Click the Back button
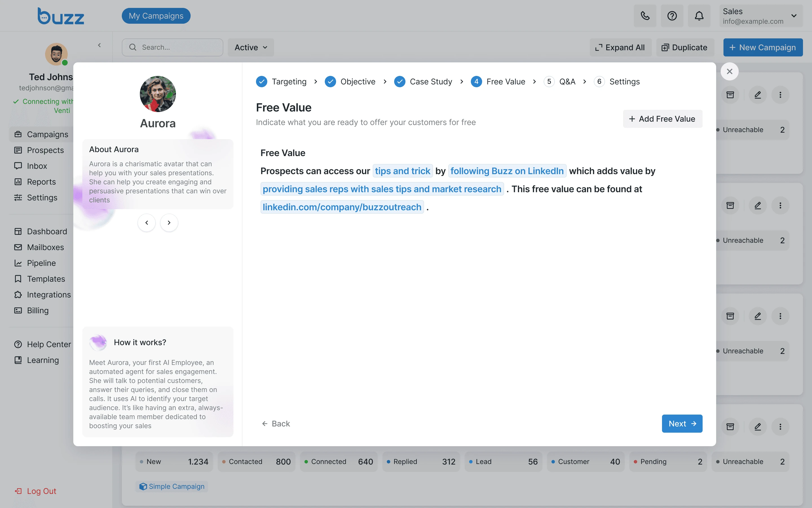Viewport: 812px width, 508px height. 276,424
